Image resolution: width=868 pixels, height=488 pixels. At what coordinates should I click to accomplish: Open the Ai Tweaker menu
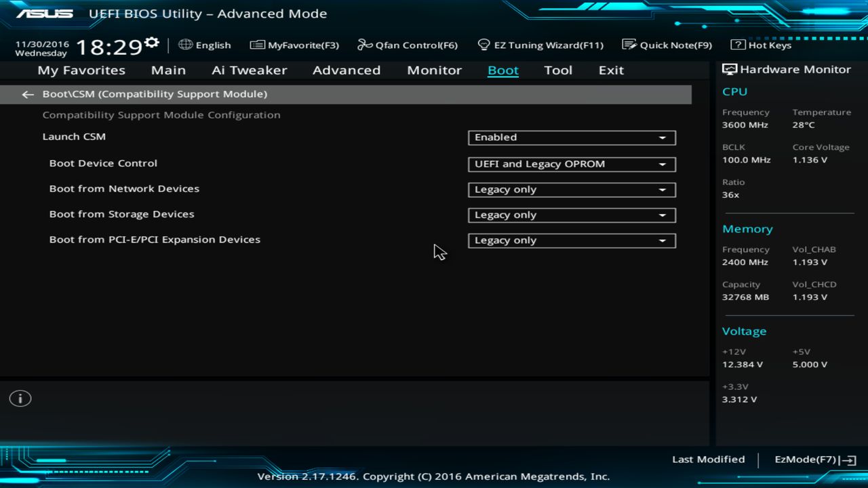click(x=249, y=70)
